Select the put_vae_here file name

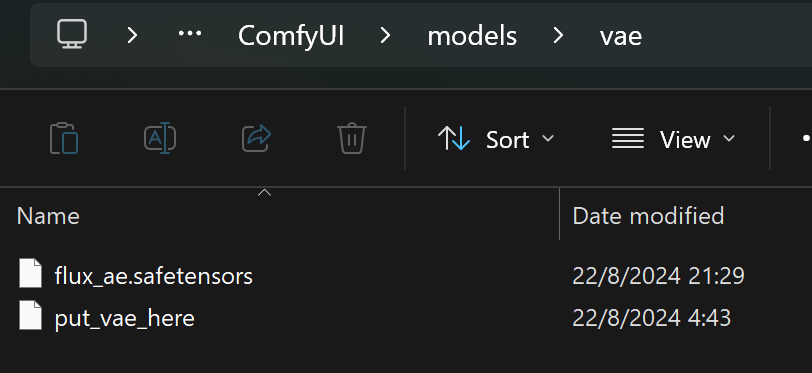(x=125, y=318)
